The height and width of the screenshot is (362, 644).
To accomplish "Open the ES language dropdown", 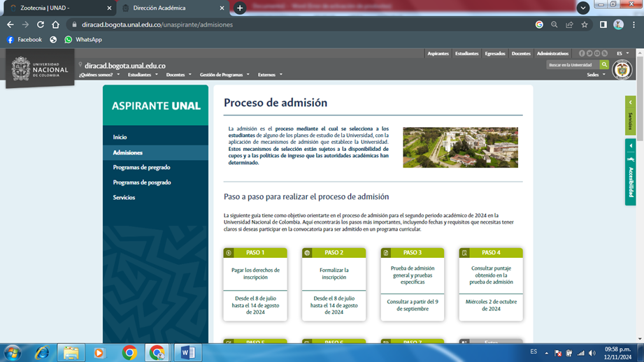I will [x=622, y=53].
